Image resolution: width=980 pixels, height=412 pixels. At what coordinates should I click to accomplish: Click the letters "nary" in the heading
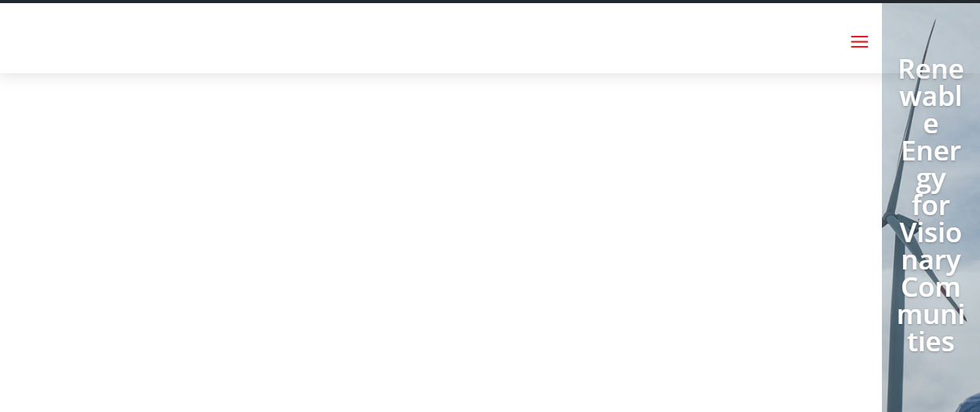(x=931, y=260)
